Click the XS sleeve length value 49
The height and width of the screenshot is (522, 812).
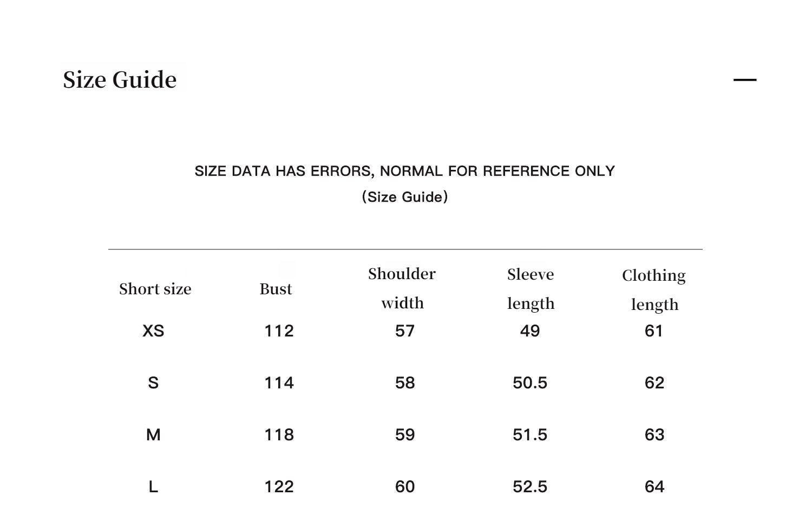(530, 331)
